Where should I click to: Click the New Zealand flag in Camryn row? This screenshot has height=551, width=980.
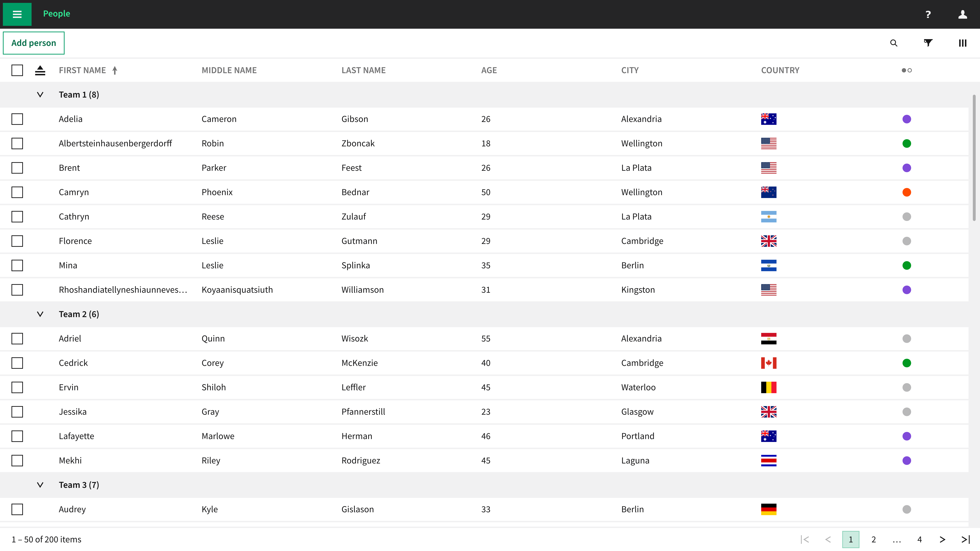(769, 192)
